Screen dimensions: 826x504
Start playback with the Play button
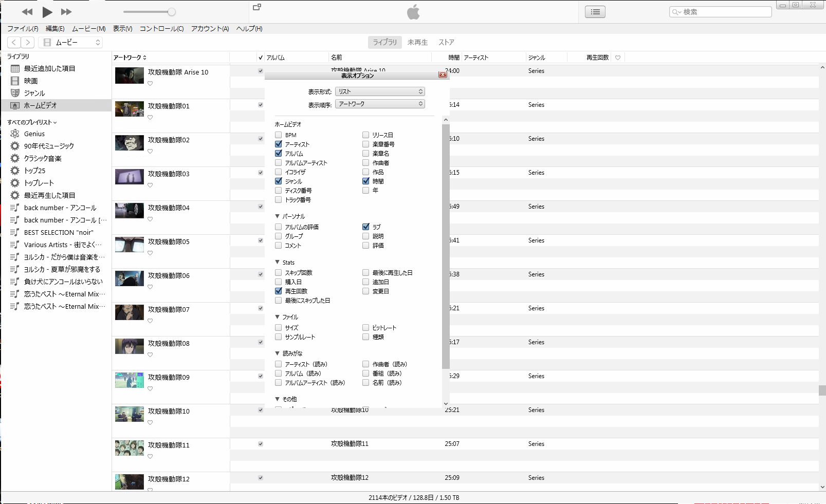coord(47,12)
